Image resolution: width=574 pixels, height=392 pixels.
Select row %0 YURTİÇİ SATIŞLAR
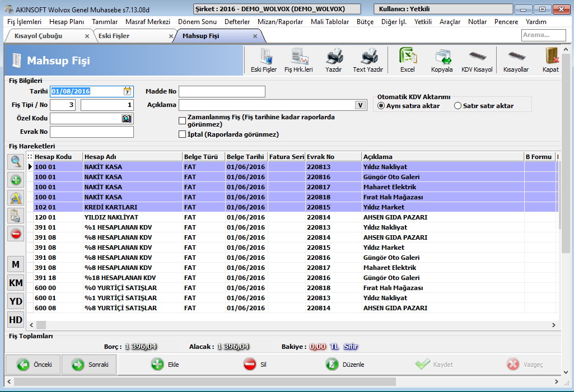pyautogui.click(x=296, y=288)
